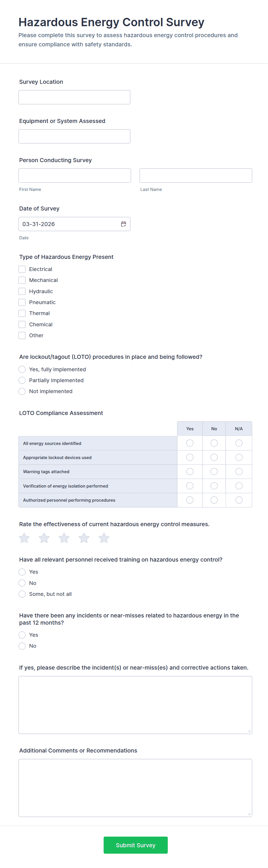This screenshot has width=268, height=868.
Task: Select 'Yes, fully implemented' LOTO option
Action: (x=22, y=369)
